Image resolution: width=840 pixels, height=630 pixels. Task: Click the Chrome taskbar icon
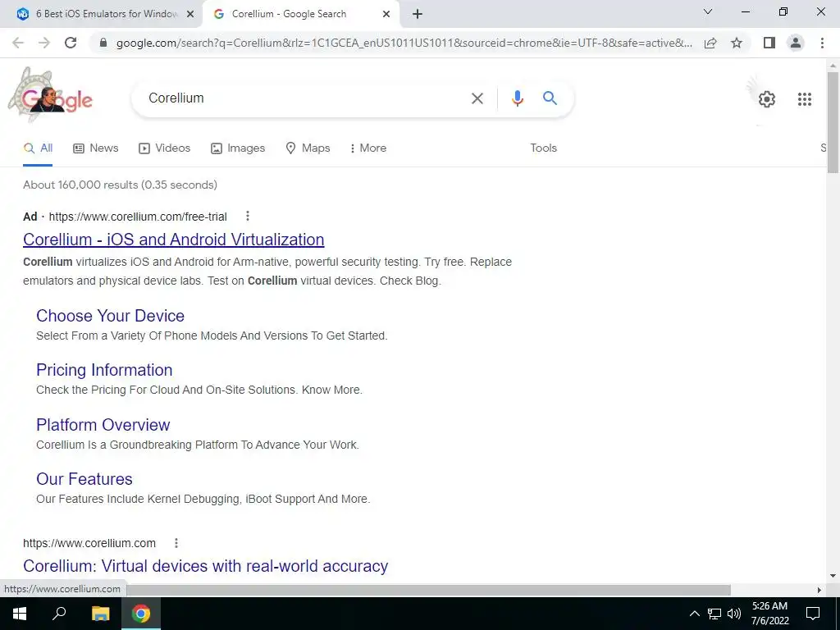141,614
